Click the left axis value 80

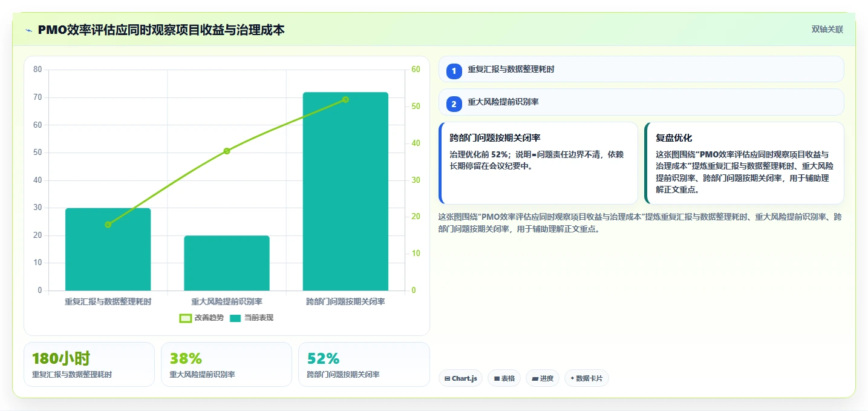38,70
